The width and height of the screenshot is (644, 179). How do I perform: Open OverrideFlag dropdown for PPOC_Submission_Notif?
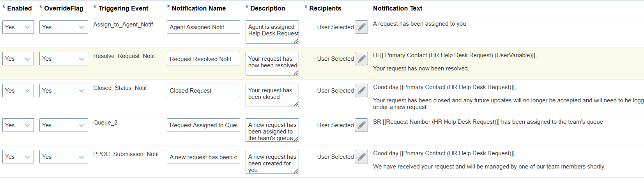(x=64, y=157)
